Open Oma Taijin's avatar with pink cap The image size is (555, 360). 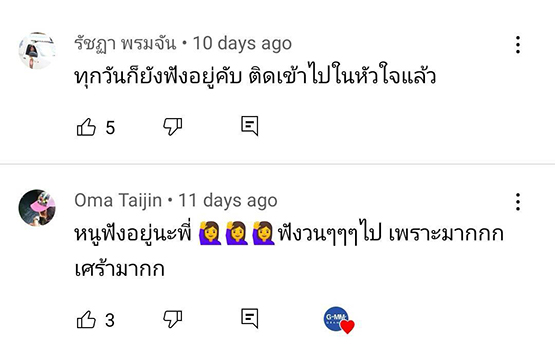[37, 207]
